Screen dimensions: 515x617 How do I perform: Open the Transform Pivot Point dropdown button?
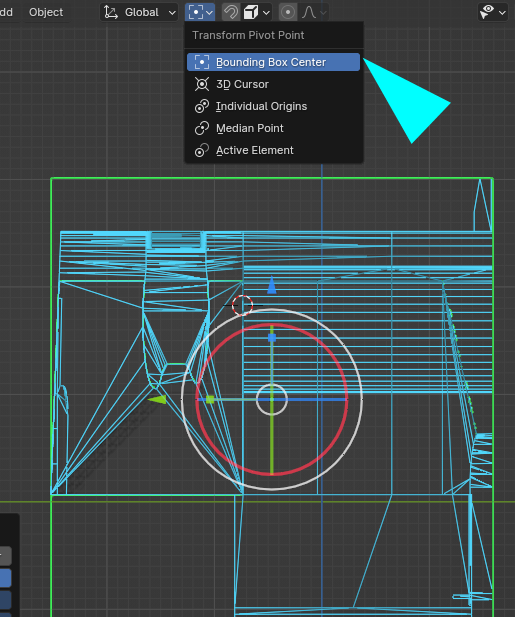(200, 13)
